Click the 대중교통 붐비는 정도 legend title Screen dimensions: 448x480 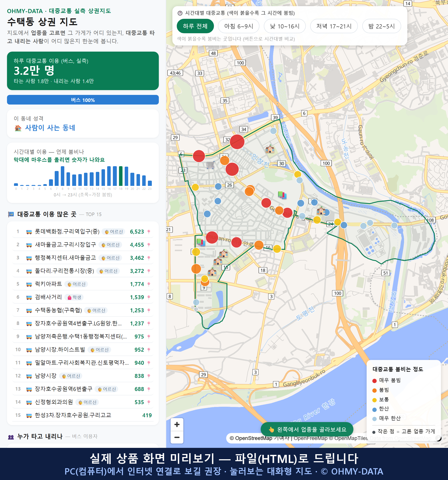point(398,369)
